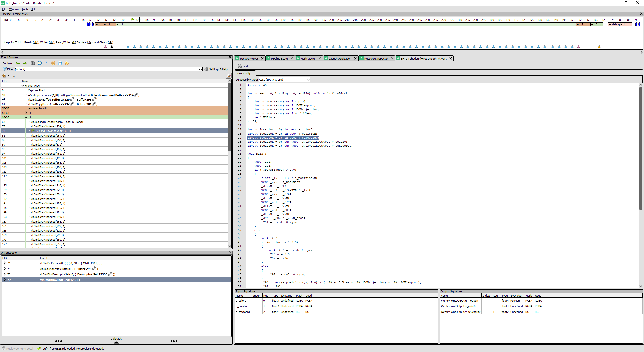This screenshot has width=644, height=352.
Task: Select the filter funnel icon
Action: pos(5,69)
